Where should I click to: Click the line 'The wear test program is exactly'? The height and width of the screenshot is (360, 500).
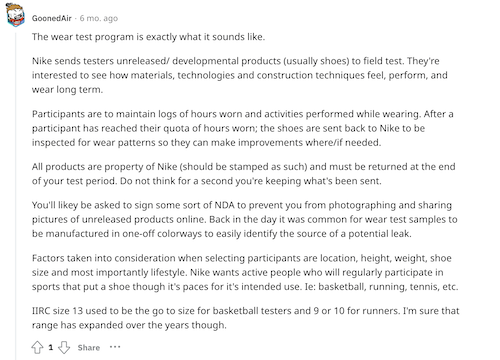148,37
